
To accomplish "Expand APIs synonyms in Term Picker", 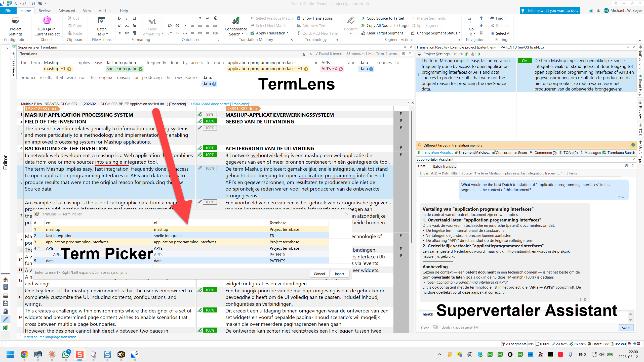I will pyautogui.click(x=39, y=248).
